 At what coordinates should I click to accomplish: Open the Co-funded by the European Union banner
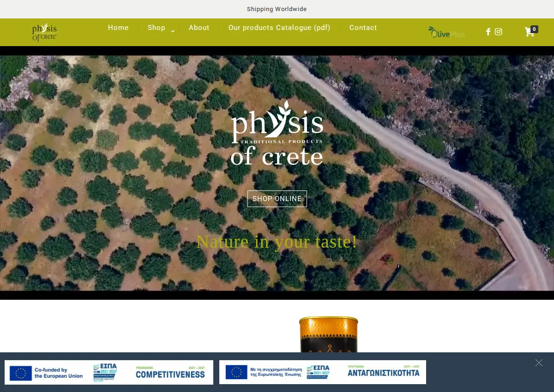pos(109,373)
